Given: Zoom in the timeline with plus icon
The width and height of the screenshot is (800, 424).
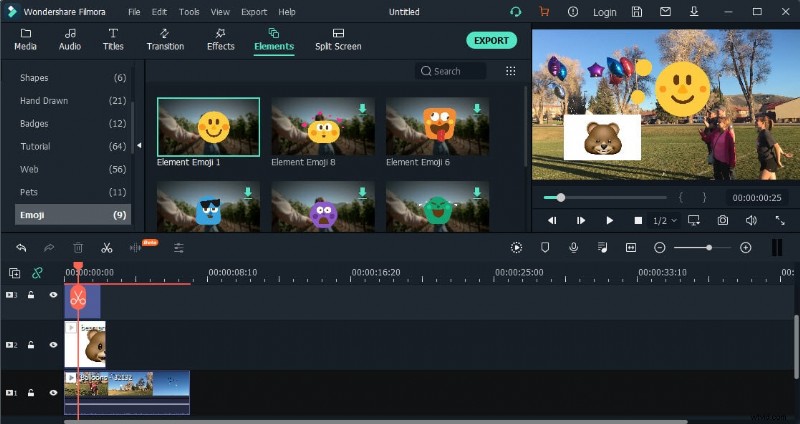Looking at the screenshot, I should tap(745, 248).
